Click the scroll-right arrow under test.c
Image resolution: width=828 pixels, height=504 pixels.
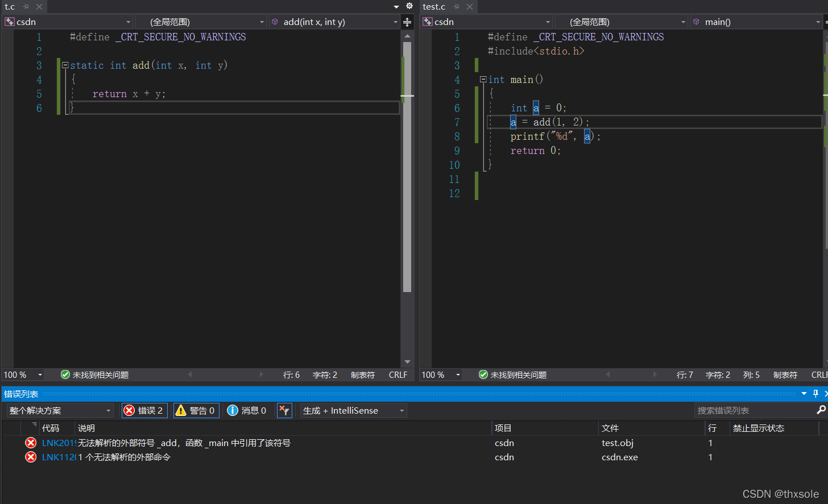click(x=655, y=374)
